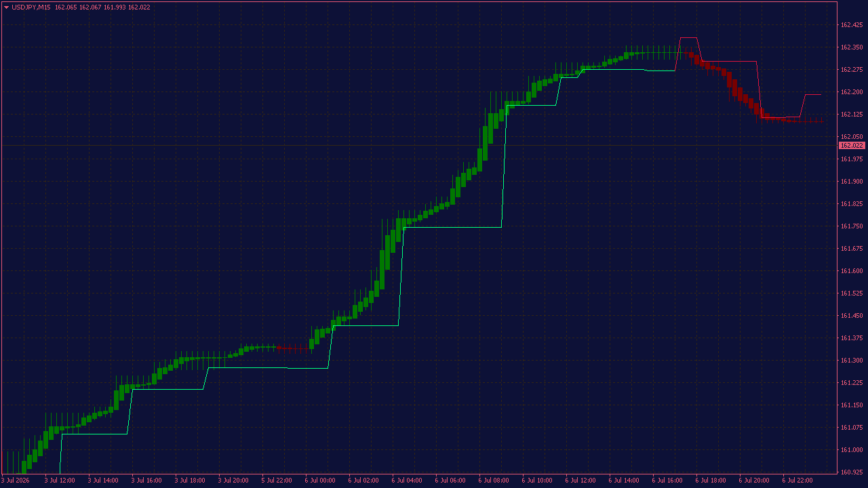Click the 6 Jul 10:00 time label
Screen dimensions: 868x488
(537, 481)
